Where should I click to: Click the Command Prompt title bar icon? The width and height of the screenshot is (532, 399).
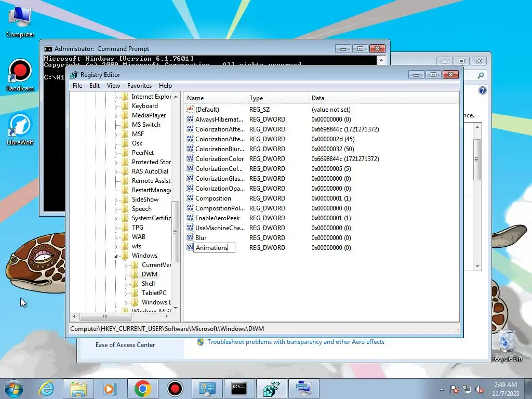[48, 49]
